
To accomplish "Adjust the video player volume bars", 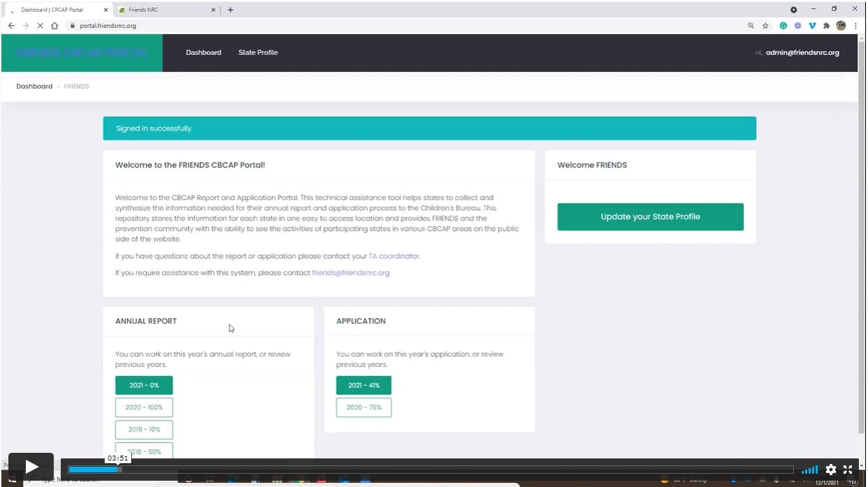I will pyautogui.click(x=809, y=470).
